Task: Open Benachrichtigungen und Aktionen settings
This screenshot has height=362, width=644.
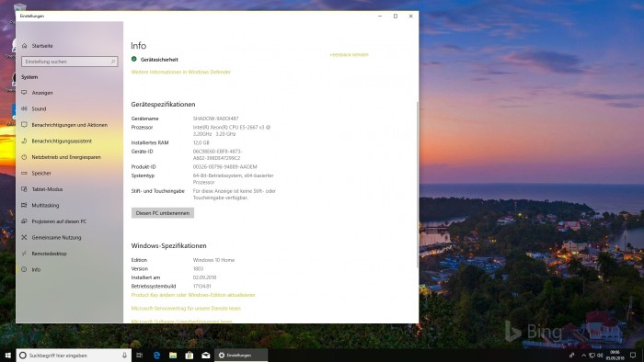Action: (x=69, y=125)
